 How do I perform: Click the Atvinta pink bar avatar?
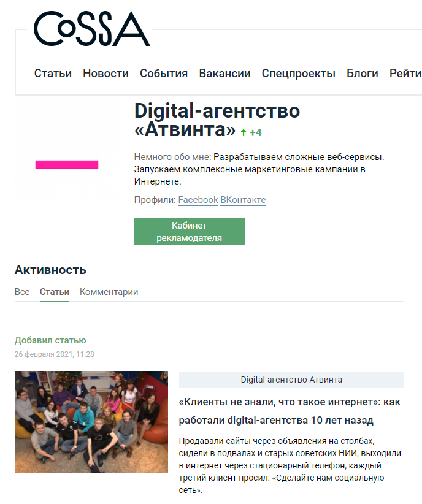click(x=67, y=149)
